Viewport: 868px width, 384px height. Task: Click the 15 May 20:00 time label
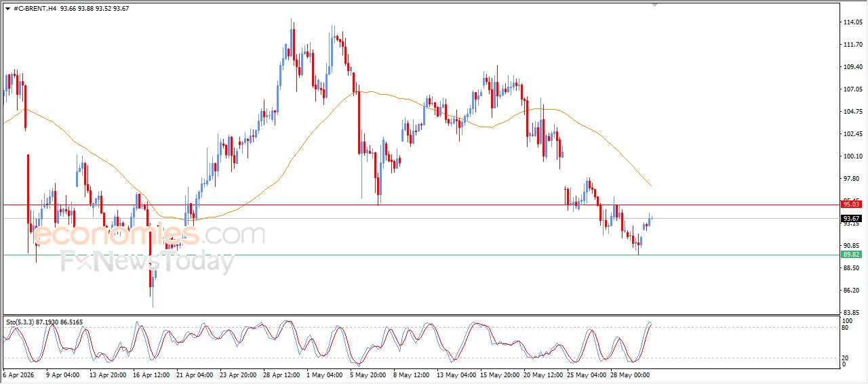[498, 374]
